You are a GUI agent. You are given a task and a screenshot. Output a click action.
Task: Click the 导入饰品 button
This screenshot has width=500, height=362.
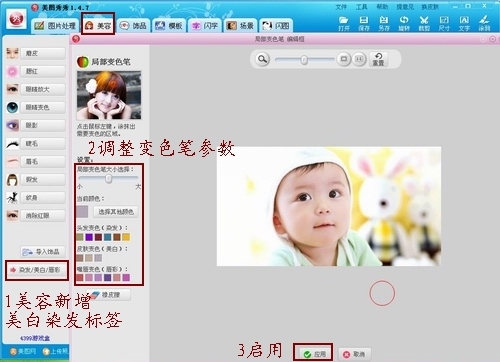tap(43, 252)
